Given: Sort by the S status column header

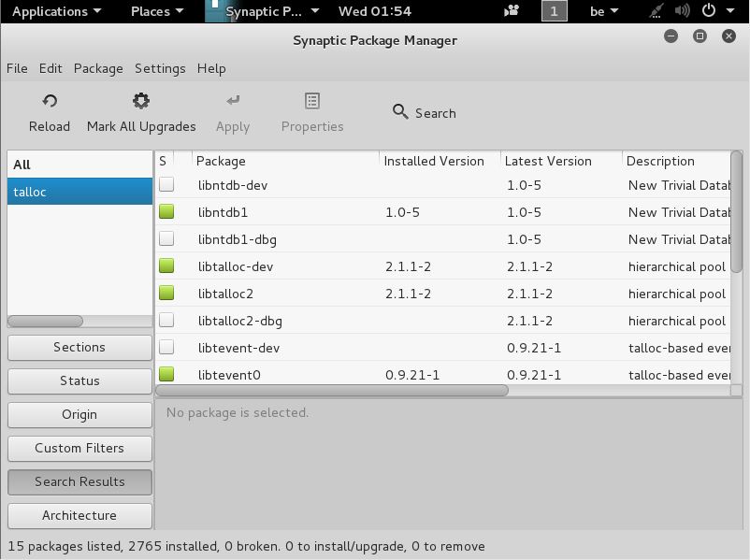Looking at the screenshot, I should coord(165,161).
